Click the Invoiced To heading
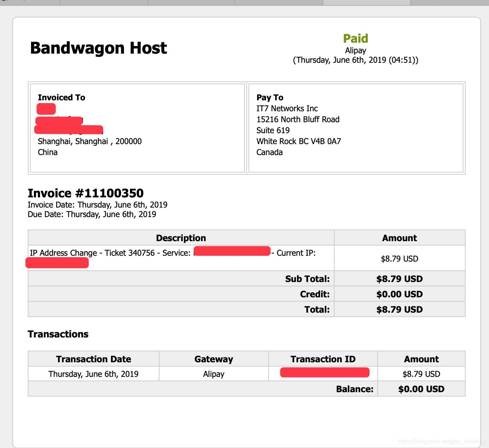Viewport: 489px width, 448px height. (61, 97)
